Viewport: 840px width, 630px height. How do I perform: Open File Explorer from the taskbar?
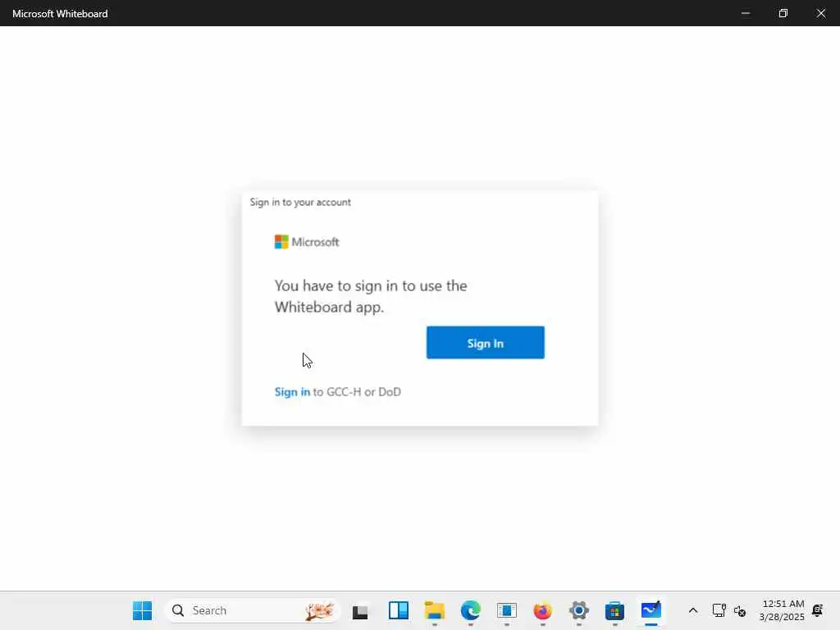pyautogui.click(x=435, y=610)
